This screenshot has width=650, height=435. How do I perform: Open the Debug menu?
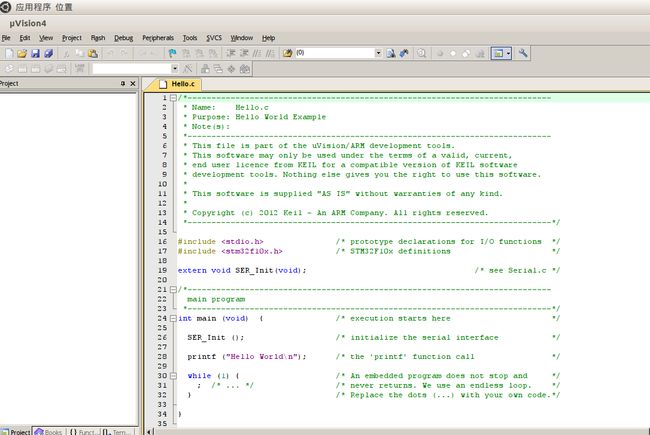pyautogui.click(x=124, y=38)
